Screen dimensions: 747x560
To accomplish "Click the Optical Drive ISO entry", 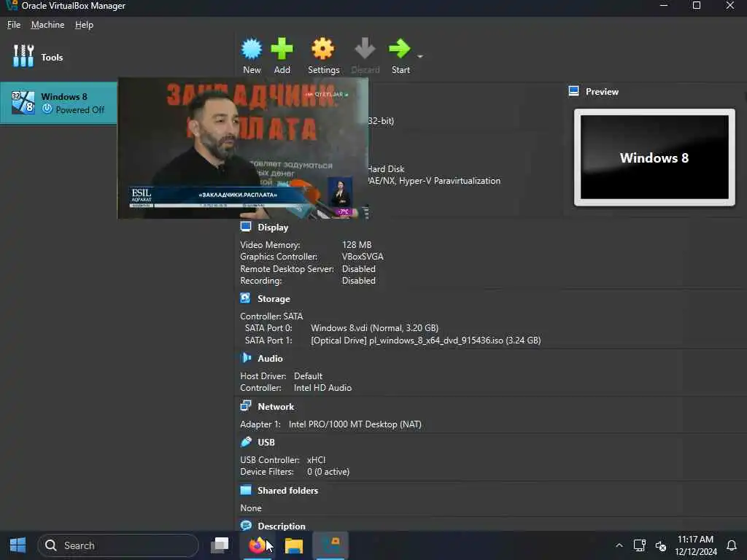I will pos(426,341).
